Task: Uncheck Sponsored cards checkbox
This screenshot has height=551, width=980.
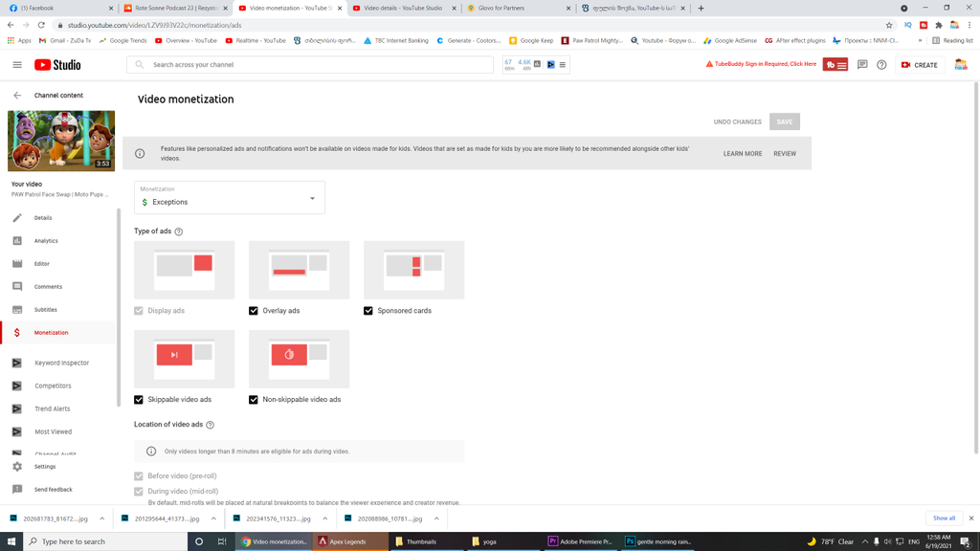Action: (x=368, y=311)
